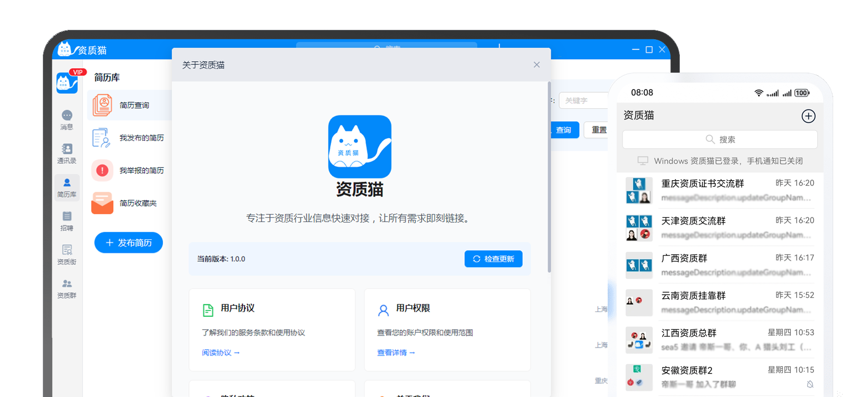Open the 查看详情 link
Viewport: 868px width, 397px height.
[396, 353]
